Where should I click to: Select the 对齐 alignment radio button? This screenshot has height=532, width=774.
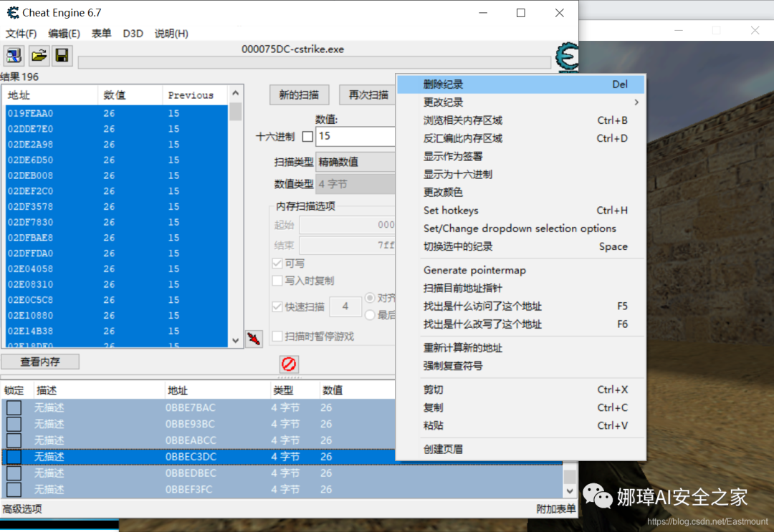point(370,298)
